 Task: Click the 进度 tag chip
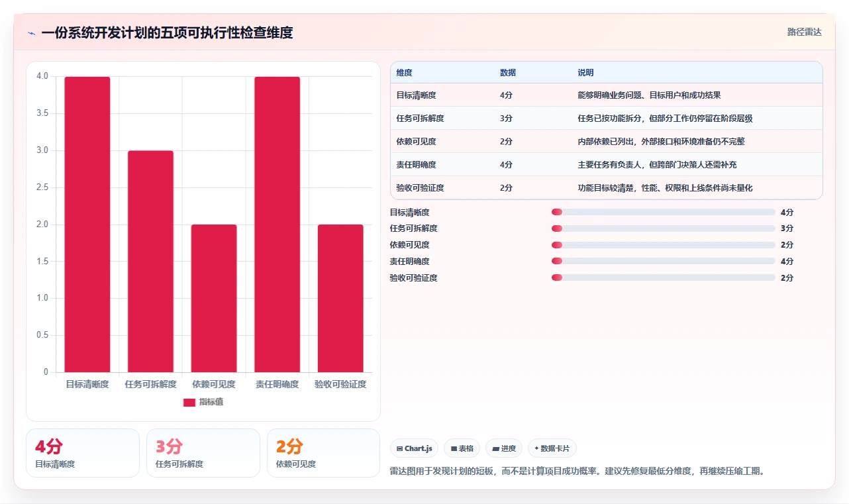tap(504, 448)
